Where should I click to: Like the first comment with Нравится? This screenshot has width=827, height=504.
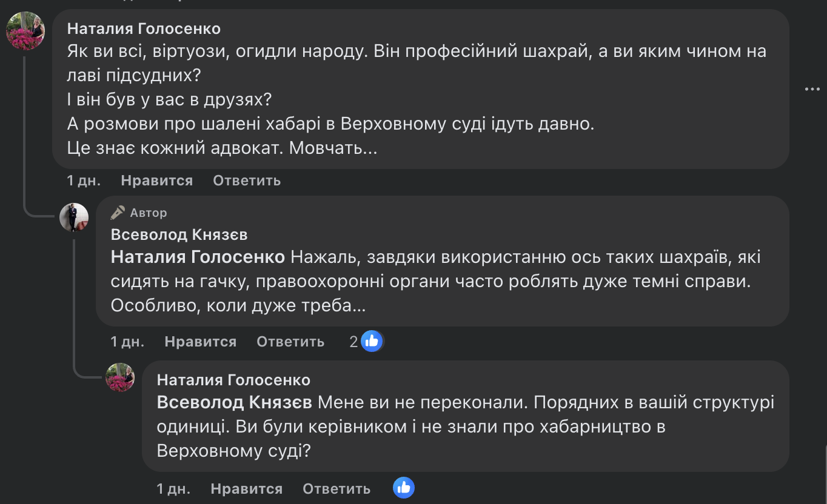[156, 181]
